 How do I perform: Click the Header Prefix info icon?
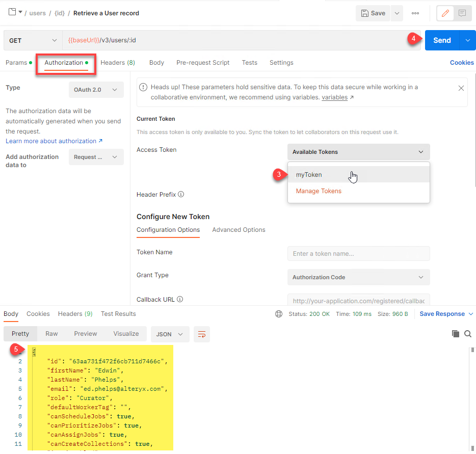pyautogui.click(x=180, y=194)
